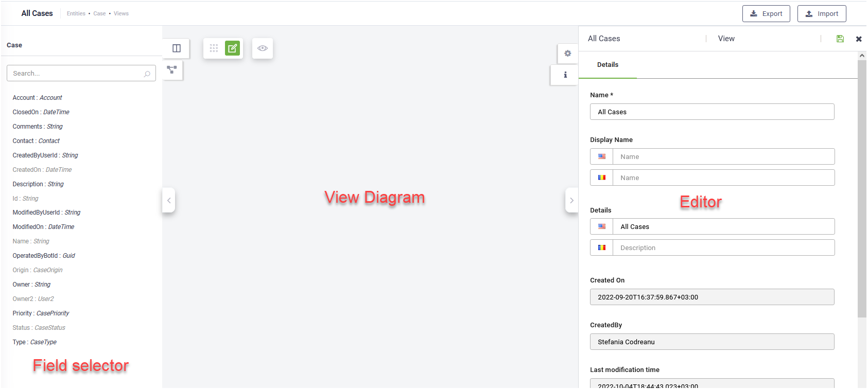Go to Entities breadcrumb

point(76,14)
